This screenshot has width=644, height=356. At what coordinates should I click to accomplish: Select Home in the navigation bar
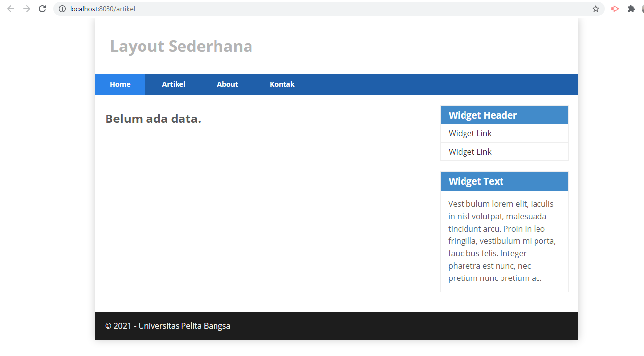click(120, 84)
